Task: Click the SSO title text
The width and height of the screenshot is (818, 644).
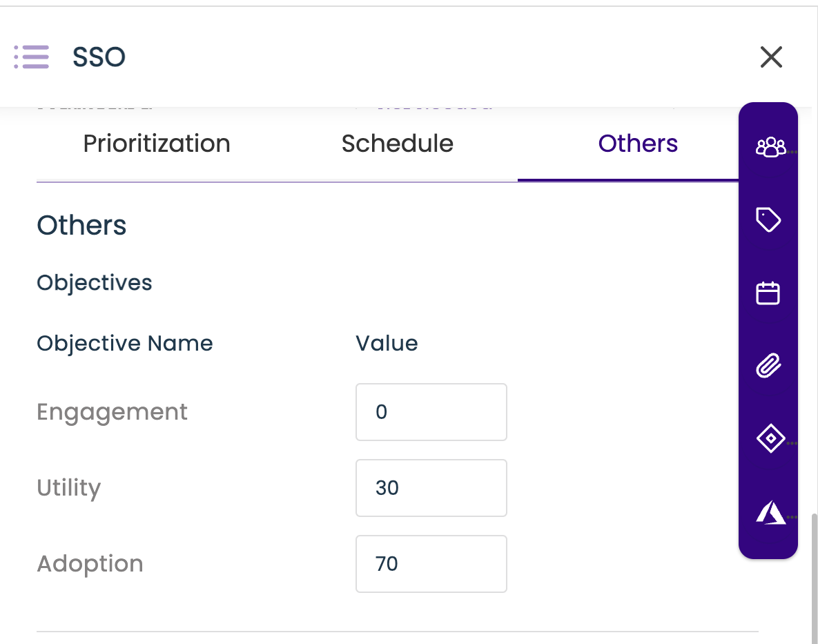Action: pyautogui.click(x=99, y=57)
